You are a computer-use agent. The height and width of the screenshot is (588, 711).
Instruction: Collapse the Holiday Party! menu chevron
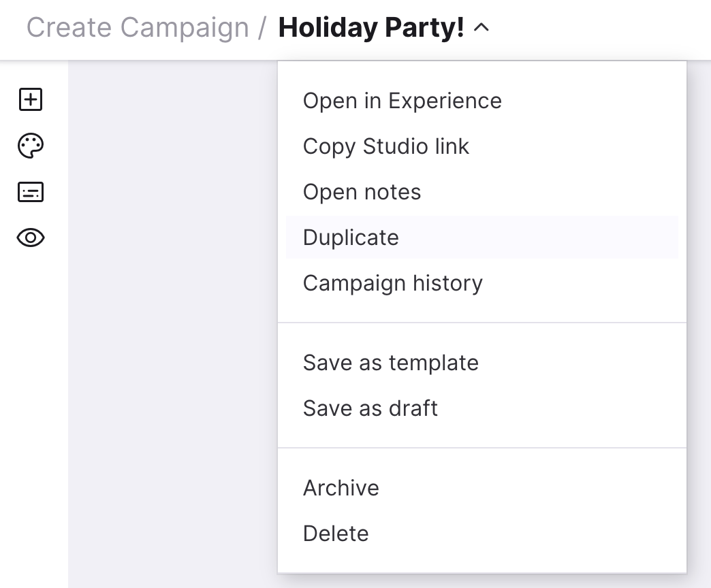pos(481,28)
